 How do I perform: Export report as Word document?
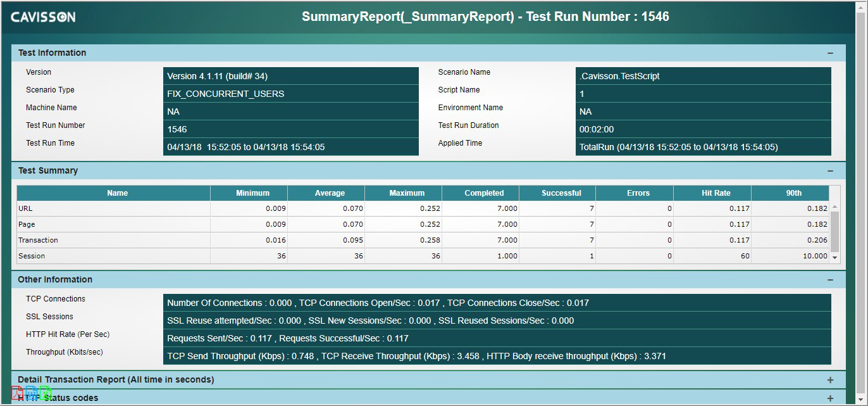click(31, 393)
